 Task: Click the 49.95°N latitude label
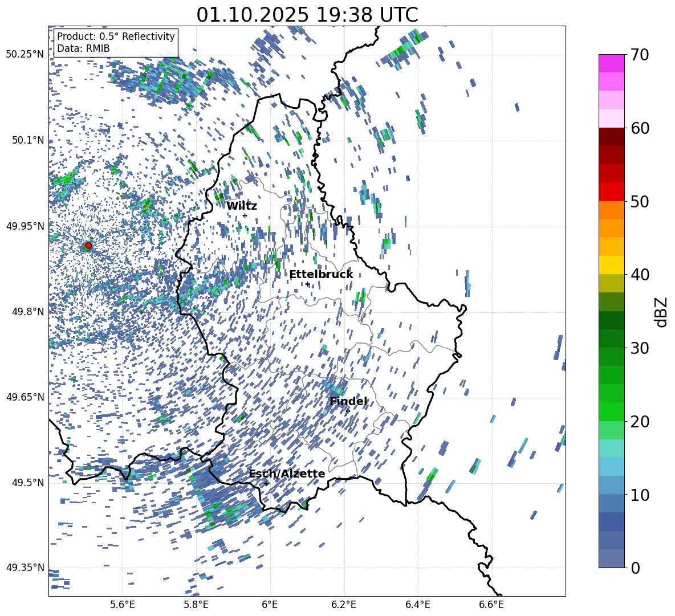25,226
